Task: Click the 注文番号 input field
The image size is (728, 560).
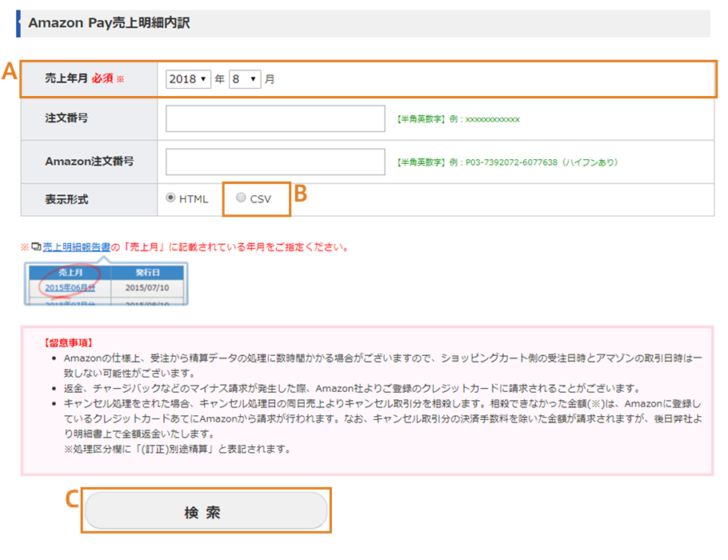Action: [x=275, y=118]
